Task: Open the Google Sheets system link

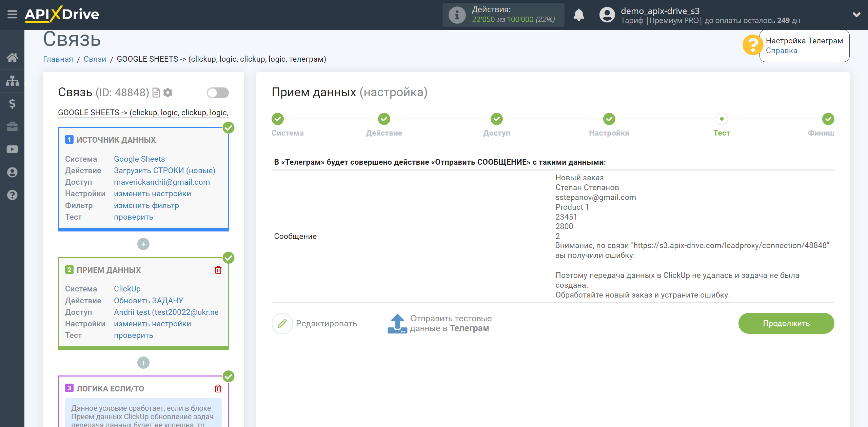Action: 139,159
